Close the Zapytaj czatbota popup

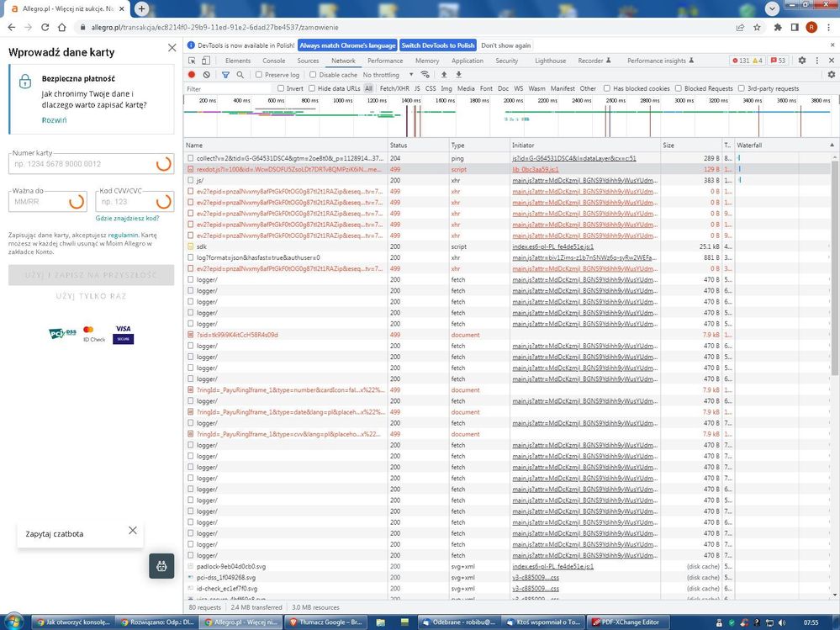click(133, 531)
